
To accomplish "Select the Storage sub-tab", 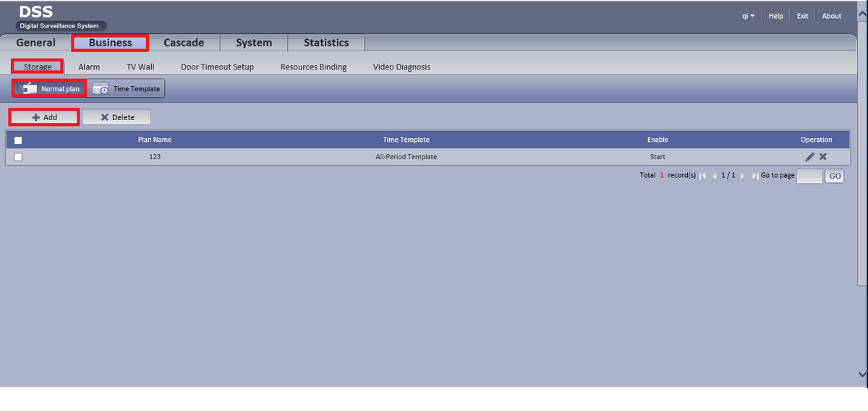I will [x=38, y=67].
